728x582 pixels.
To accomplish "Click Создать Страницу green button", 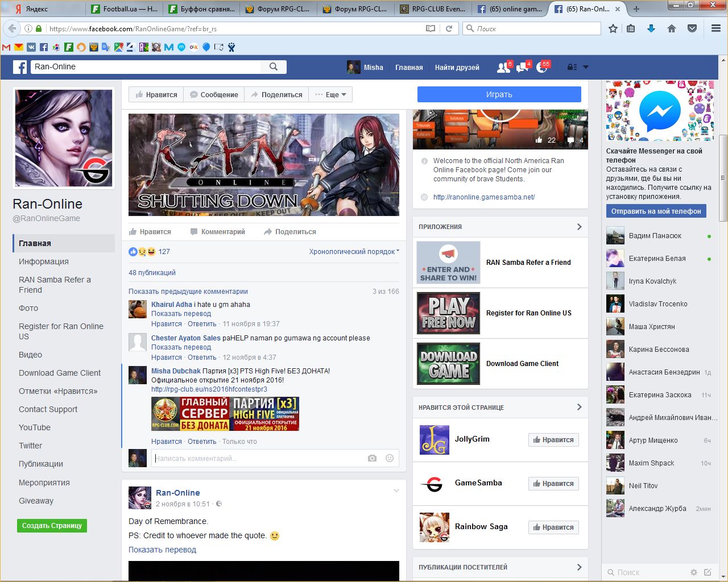I will (52, 526).
